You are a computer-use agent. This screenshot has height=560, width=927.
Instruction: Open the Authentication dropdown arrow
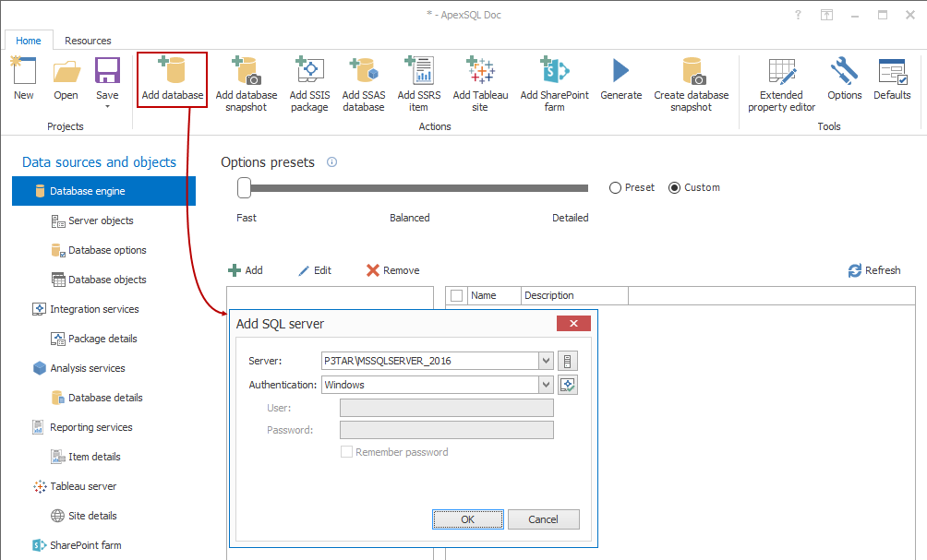pyautogui.click(x=546, y=385)
